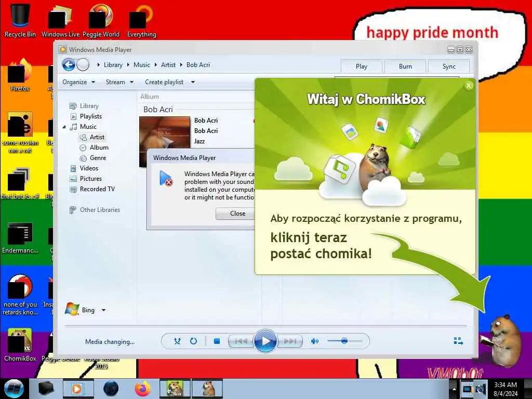Start playback with the big play button

[x=265, y=341]
